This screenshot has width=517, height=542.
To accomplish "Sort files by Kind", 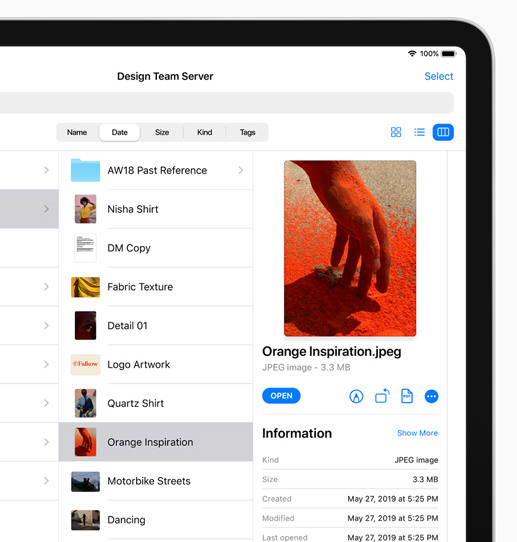I will pyautogui.click(x=205, y=132).
